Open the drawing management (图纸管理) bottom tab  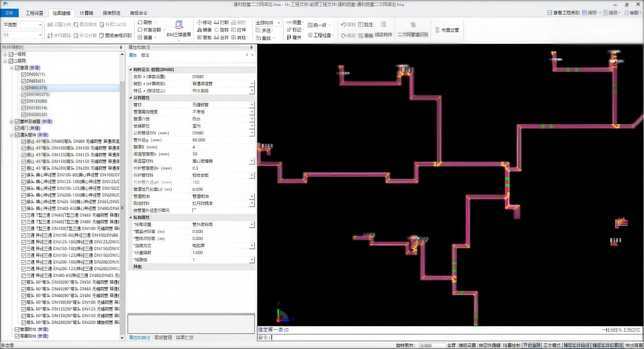163,338
